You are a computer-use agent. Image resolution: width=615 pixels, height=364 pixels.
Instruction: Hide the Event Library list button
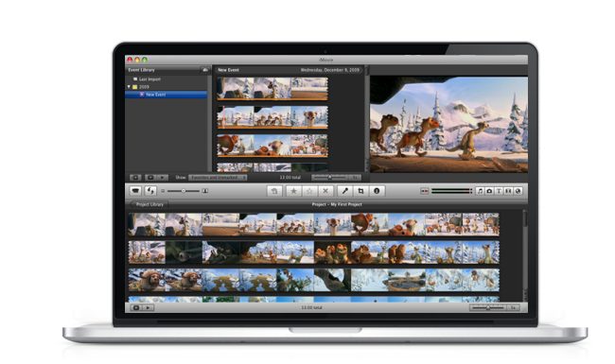(x=135, y=178)
